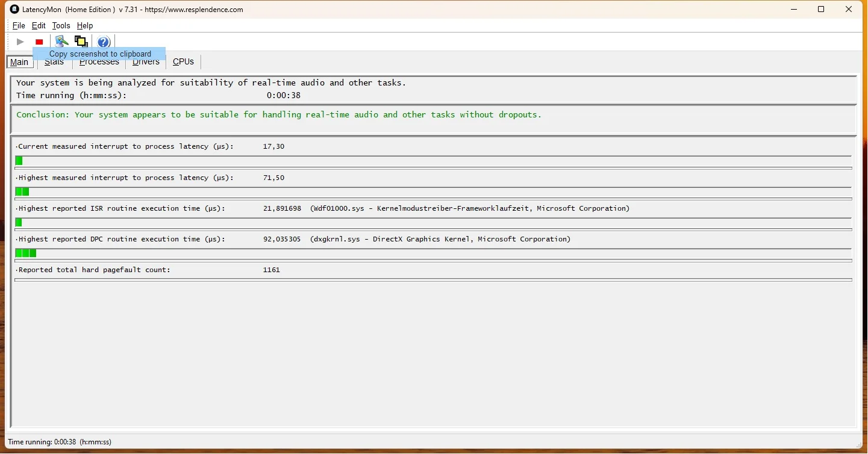The height and width of the screenshot is (454, 868).
Task: Click the ISR value 21,891698
Action: click(x=282, y=209)
